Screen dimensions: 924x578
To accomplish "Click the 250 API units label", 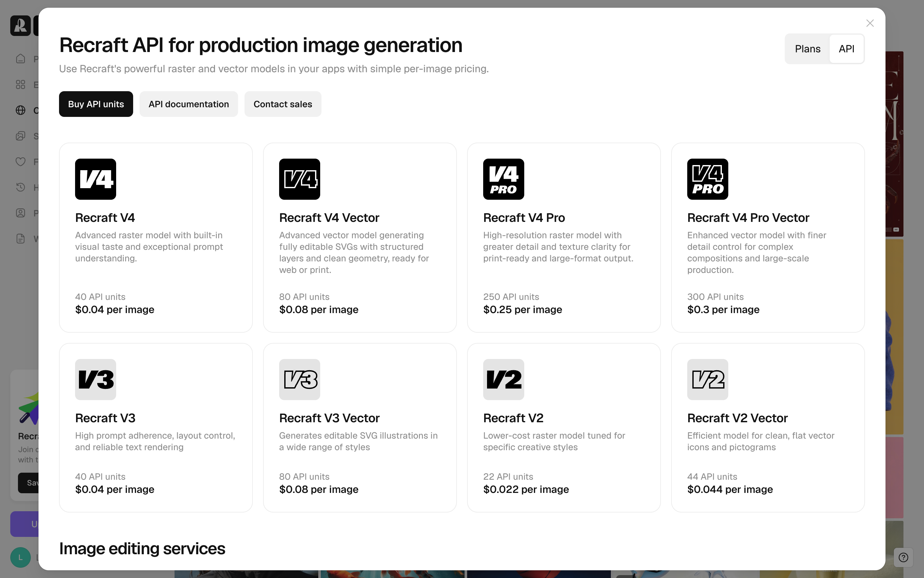I will [x=511, y=297].
